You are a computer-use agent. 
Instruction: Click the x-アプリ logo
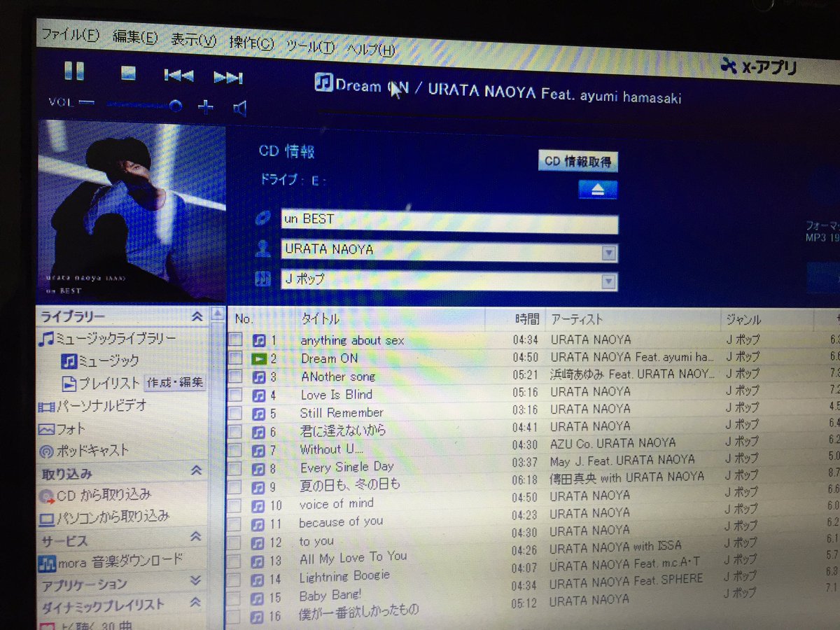[x=759, y=67]
